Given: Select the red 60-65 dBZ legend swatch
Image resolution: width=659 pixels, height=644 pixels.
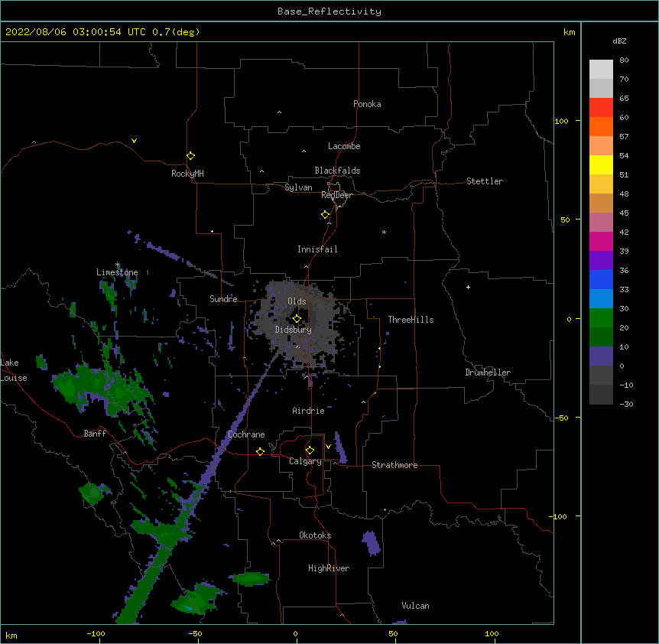Looking at the screenshot, I should (601, 108).
